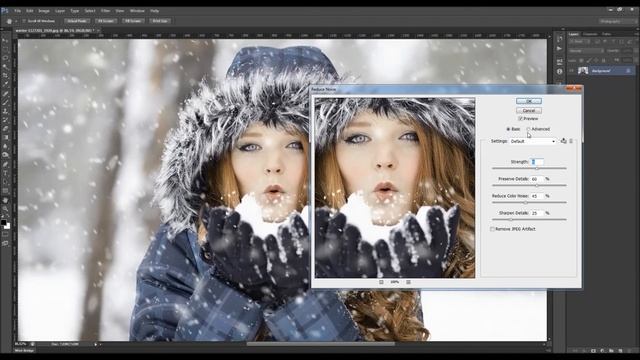This screenshot has height=360, width=640.
Task: Click the Strength slider track
Action: (529, 168)
